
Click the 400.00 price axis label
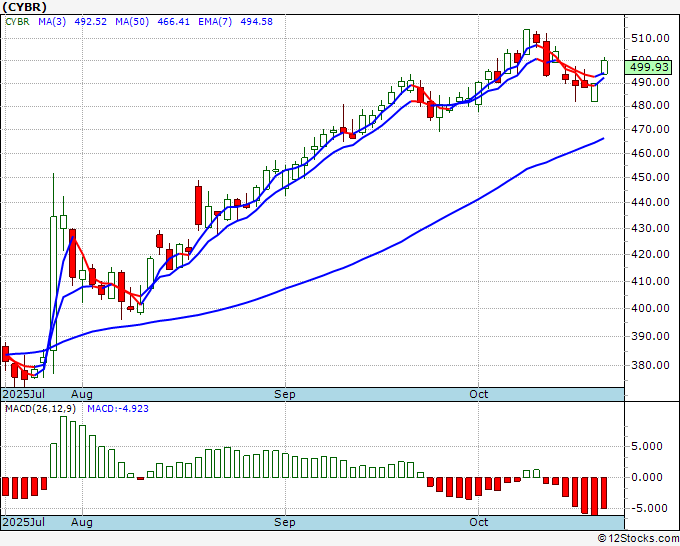[x=650, y=308]
